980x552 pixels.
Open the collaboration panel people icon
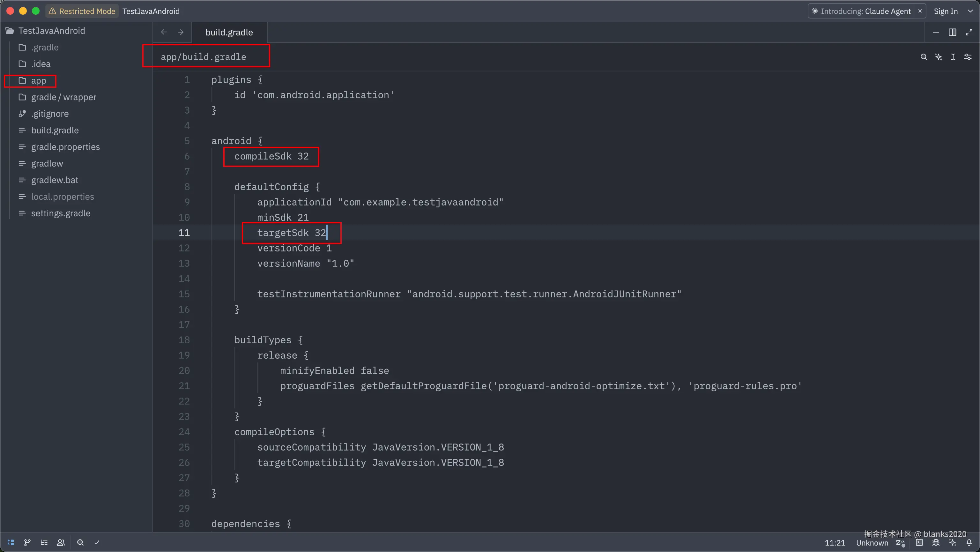tap(61, 542)
